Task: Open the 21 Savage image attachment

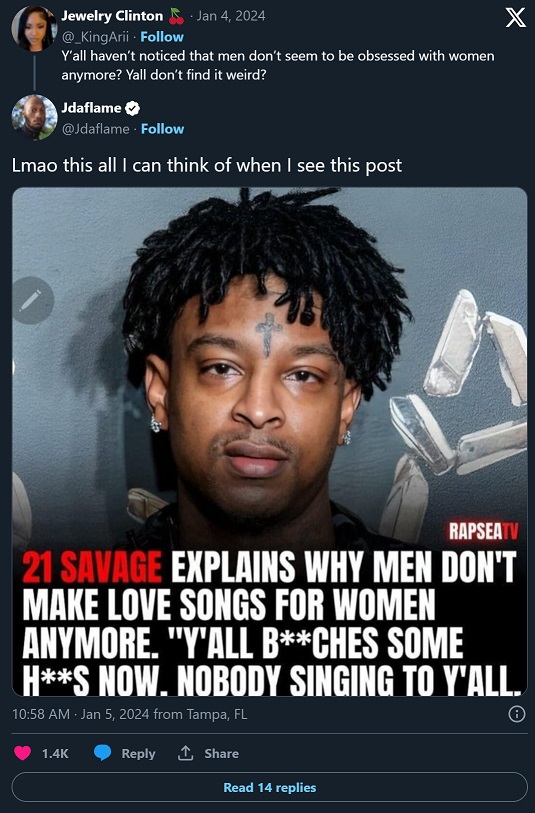Action: tap(270, 441)
